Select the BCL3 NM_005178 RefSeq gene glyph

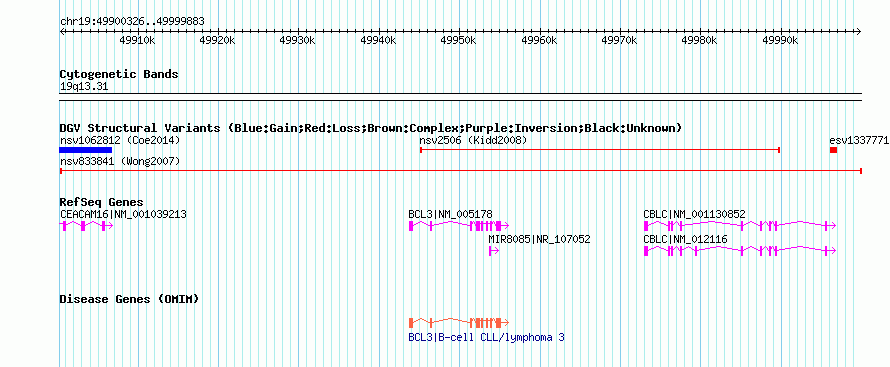pos(458,226)
